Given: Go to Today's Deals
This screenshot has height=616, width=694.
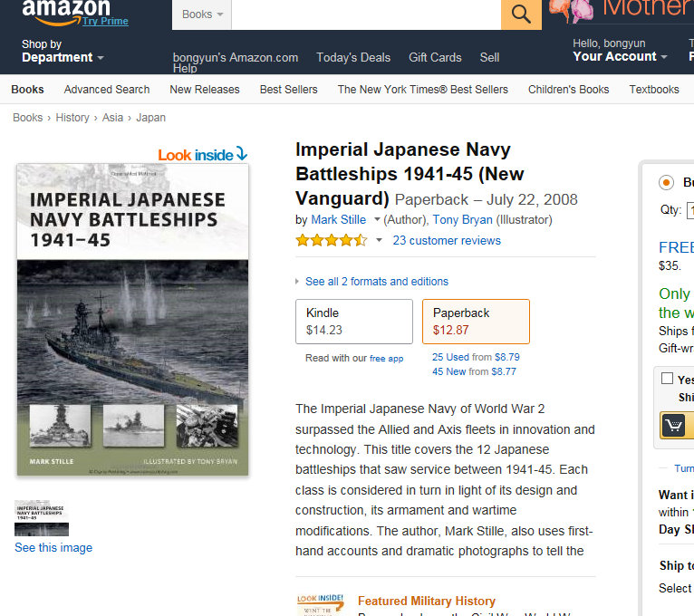Looking at the screenshot, I should (x=353, y=58).
